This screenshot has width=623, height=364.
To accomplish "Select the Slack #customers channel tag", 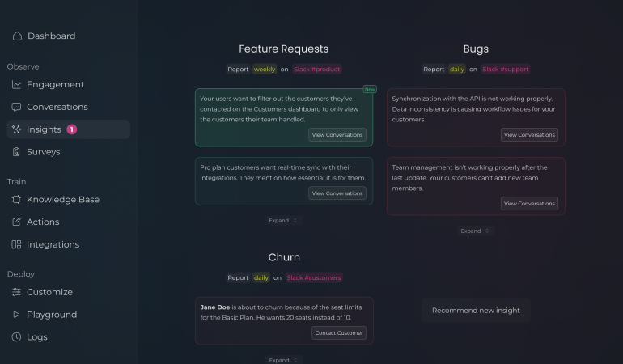I will pyautogui.click(x=313, y=277).
